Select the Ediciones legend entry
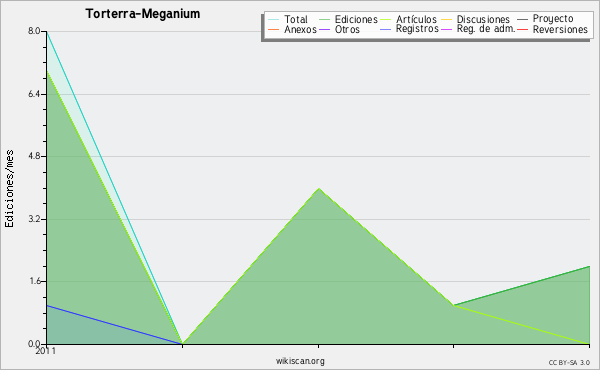600x370 pixels. click(x=348, y=19)
